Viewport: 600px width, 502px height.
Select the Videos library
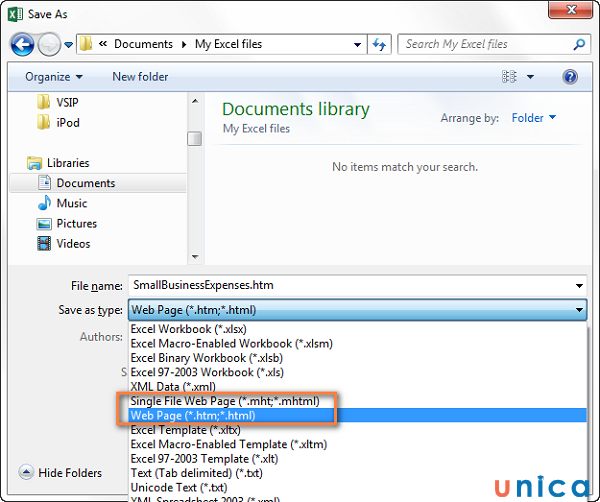64,243
